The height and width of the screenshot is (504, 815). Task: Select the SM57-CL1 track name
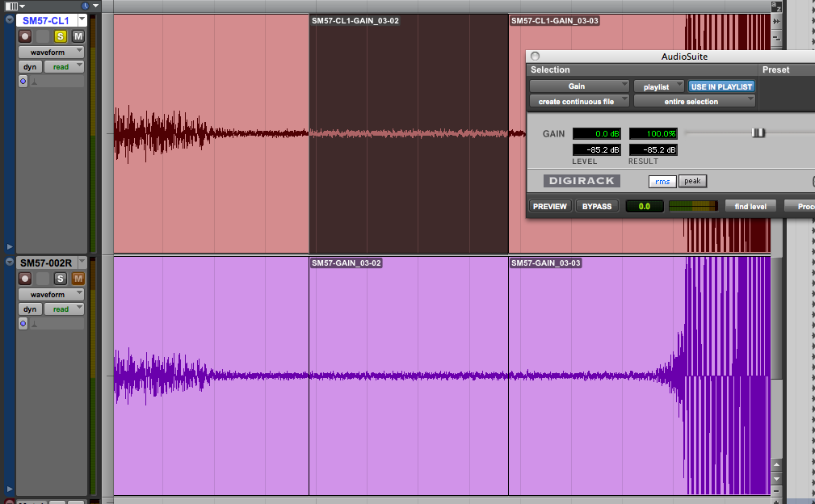(x=46, y=20)
